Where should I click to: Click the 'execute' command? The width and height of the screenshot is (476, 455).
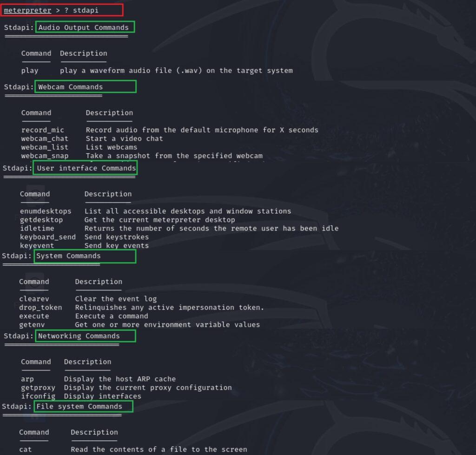[x=34, y=316]
